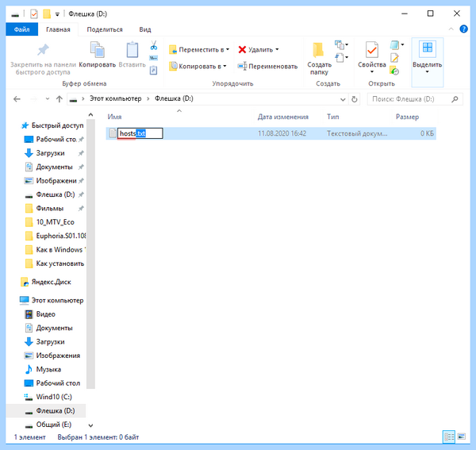This screenshot has height=450, width=476.
Task: Select Быстрый доступ in sidebar
Action: point(52,125)
